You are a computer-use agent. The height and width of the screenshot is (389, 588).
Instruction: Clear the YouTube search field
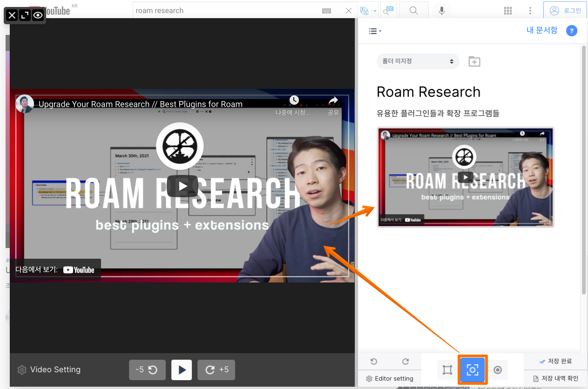[x=349, y=11]
